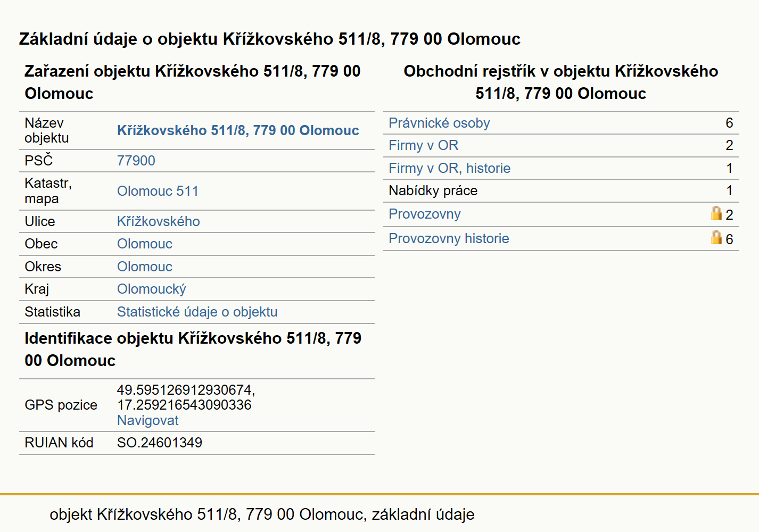The image size is (759, 532).
Task: Click the Nabídky práce row
Action: coord(561,190)
